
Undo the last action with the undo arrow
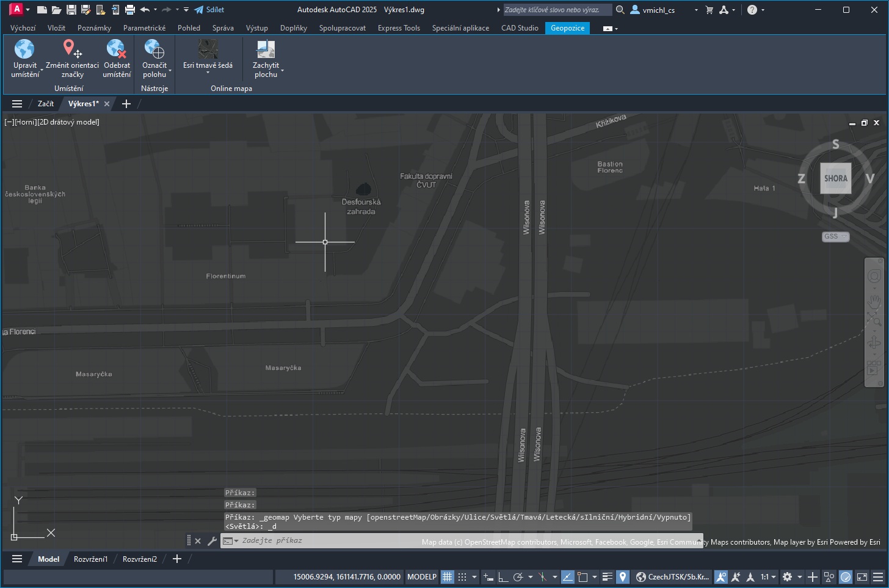point(145,10)
